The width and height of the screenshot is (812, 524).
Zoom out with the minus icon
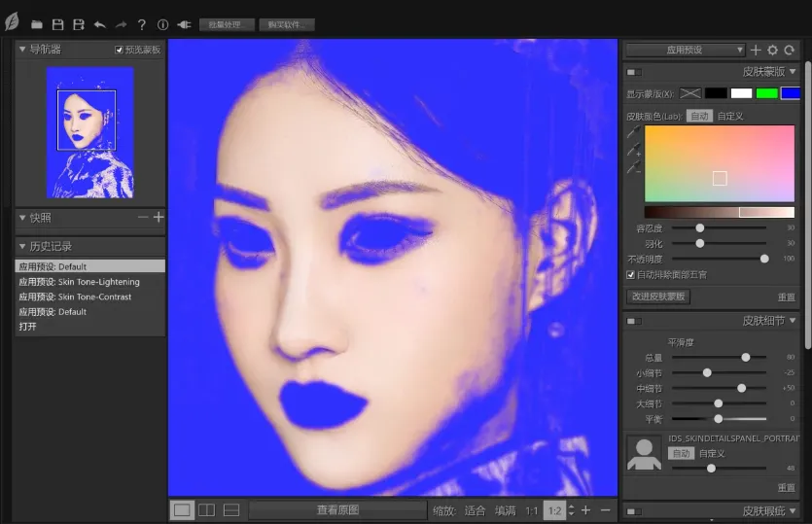coord(605,510)
